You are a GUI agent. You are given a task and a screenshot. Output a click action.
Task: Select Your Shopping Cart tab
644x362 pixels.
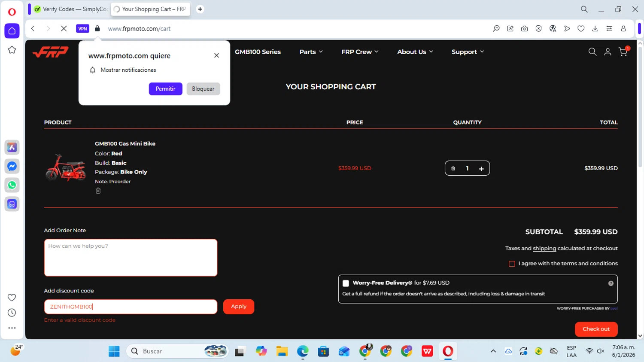pyautogui.click(x=150, y=9)
